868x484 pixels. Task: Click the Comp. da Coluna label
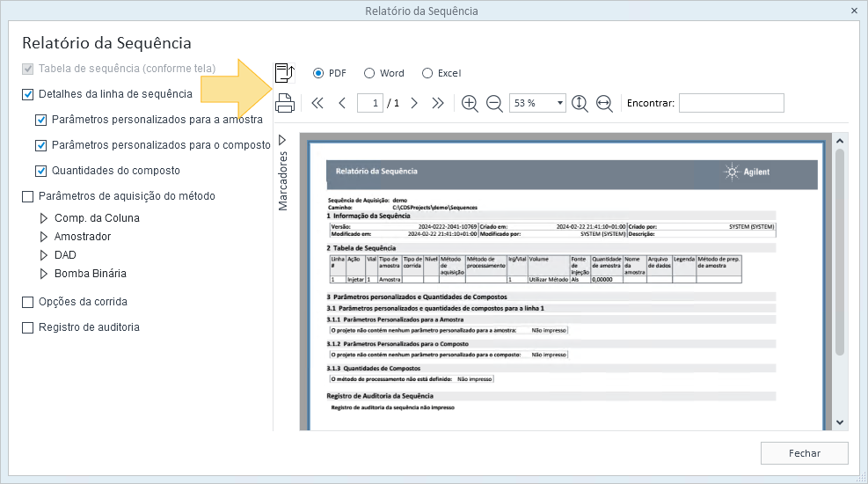pyautogui.click(x=97, y=218)
